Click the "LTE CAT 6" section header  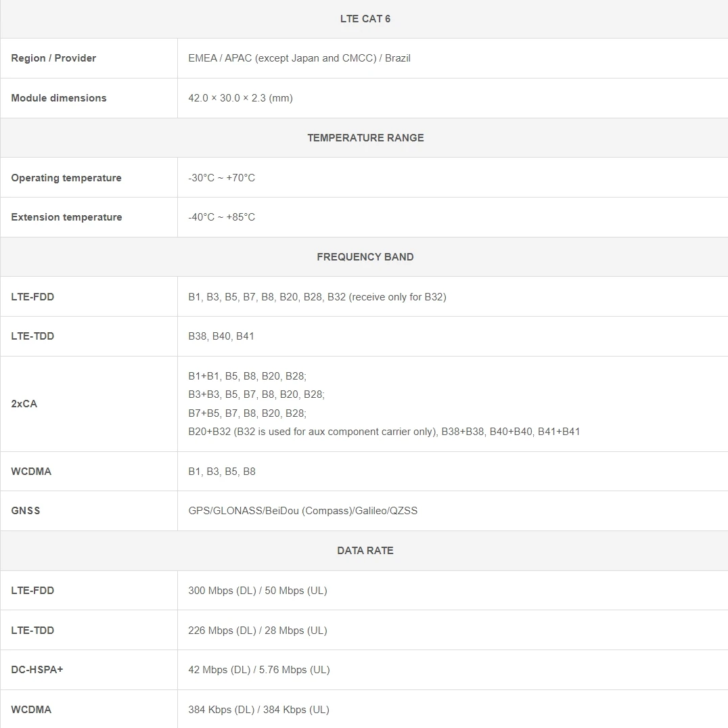coord(365,19)
